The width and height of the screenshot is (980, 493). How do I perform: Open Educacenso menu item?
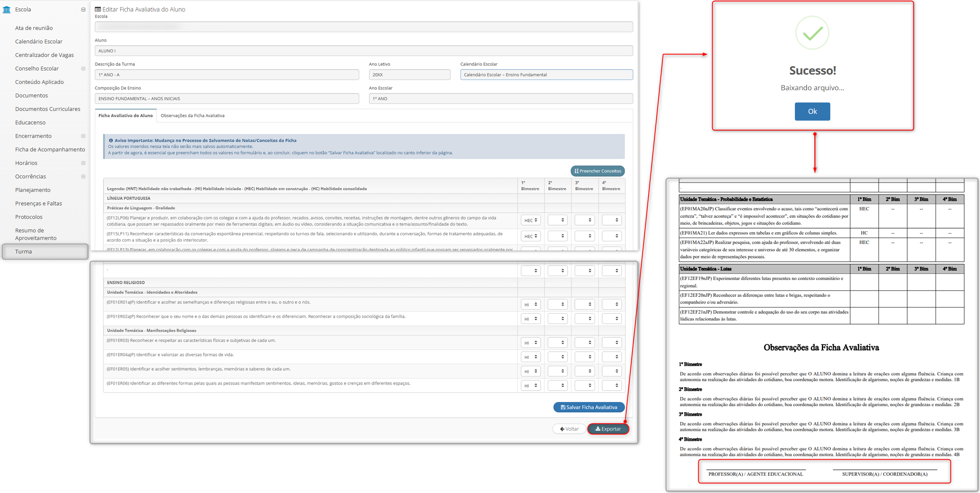30,122
